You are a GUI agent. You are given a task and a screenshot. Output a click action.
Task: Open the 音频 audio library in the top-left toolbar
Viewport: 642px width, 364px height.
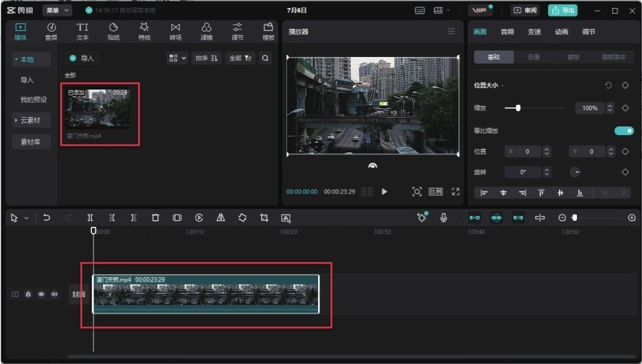click(51, 32)
